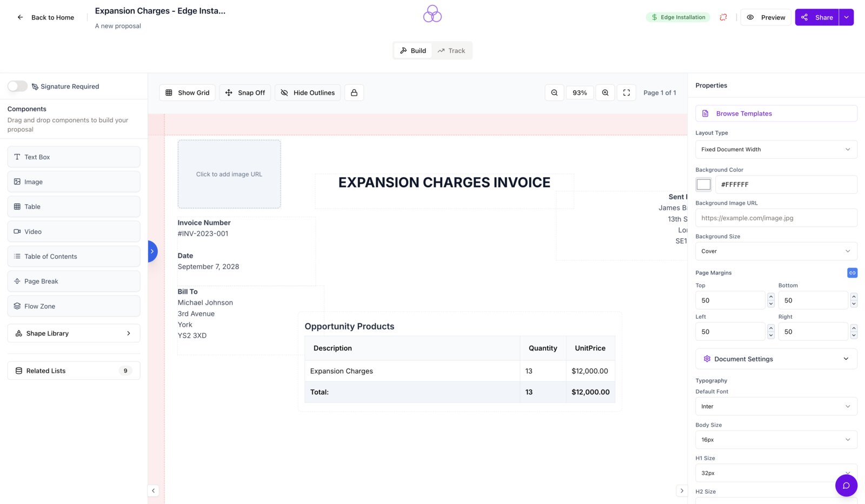Click the canvas scroll-left arrow
Image resolution: width=865 pixels, height=504 pixels.
(x=154, y=490)
